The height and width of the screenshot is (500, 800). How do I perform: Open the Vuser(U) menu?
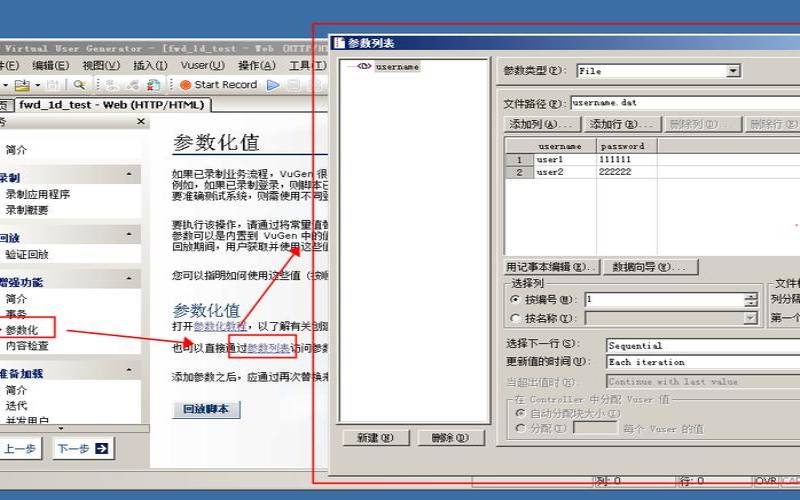coord(203,65)
